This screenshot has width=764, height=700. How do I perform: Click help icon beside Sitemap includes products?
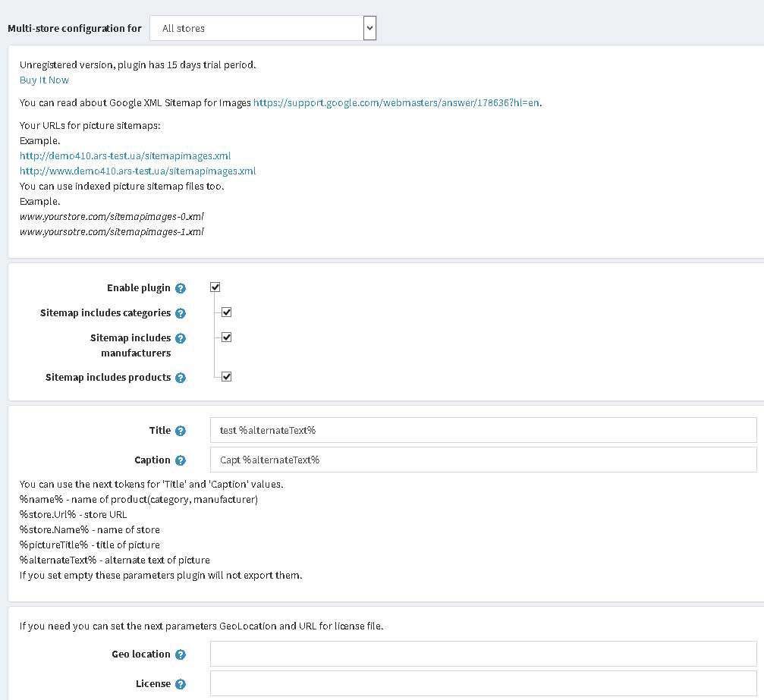coord(181,378)
